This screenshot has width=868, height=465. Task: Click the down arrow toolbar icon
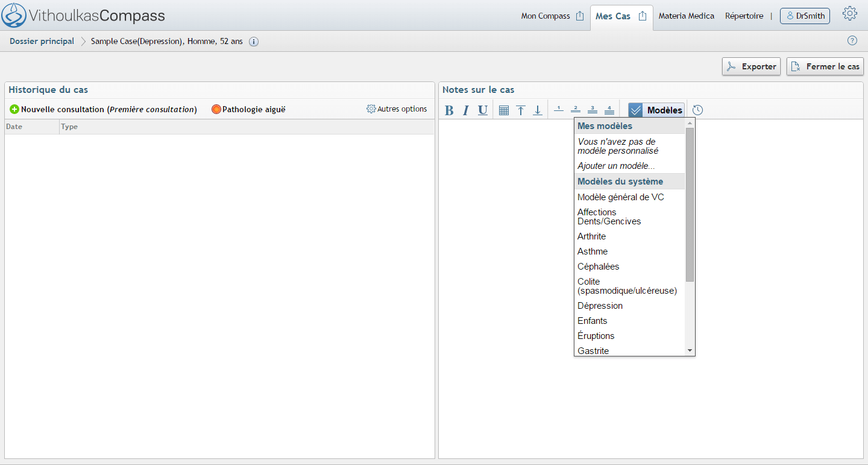tap(538, 110)
